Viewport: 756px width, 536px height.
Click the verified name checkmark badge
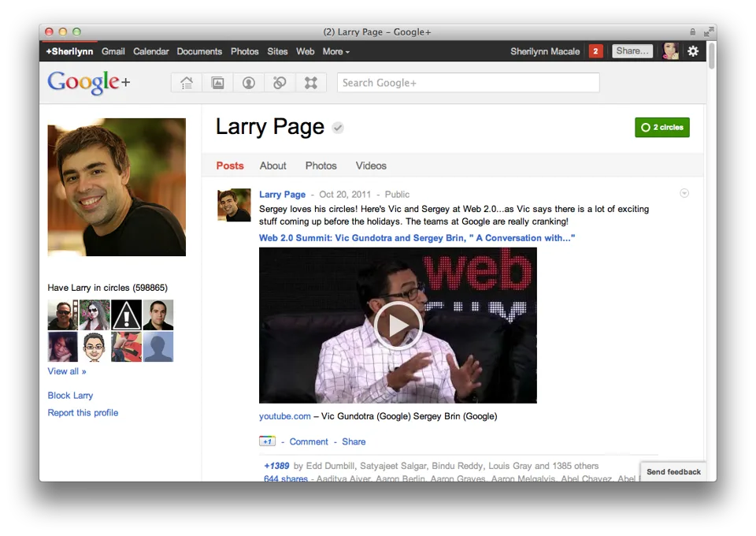point(338,128)
